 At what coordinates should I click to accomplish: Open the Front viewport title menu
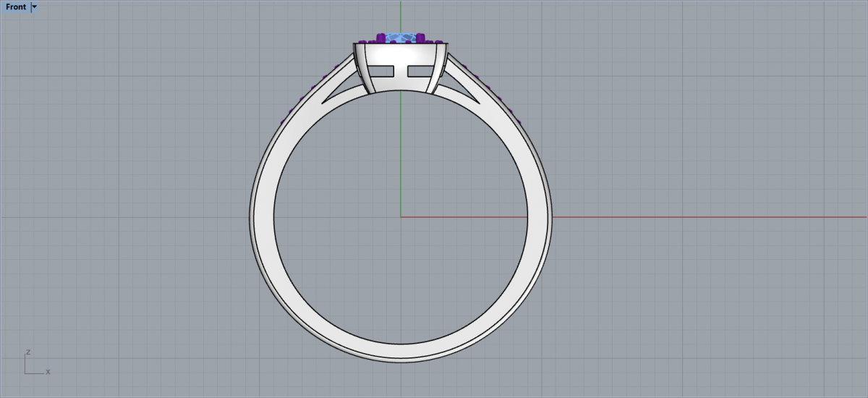point(16,7)
